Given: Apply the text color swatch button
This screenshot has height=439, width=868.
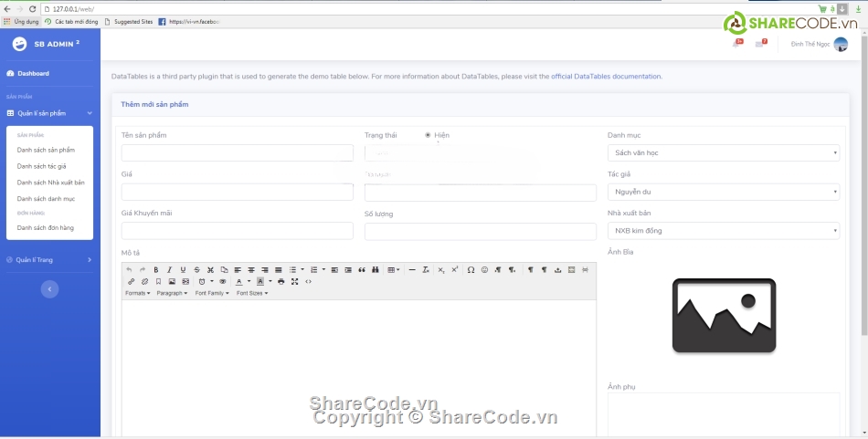Looking at the screenshot, I should (x=239, y=281).
